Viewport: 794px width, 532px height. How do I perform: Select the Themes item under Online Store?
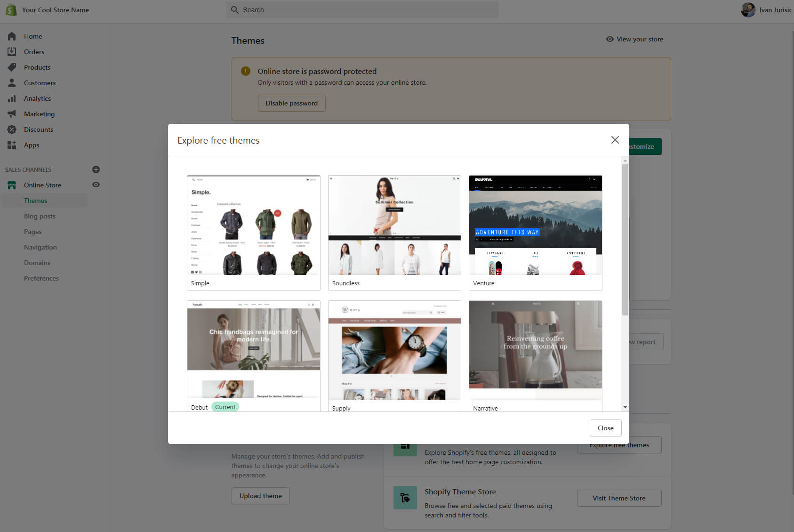click(x=35, y=200)
